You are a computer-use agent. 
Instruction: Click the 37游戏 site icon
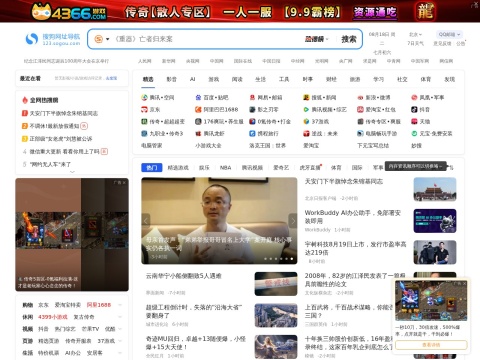click(306, 121)
